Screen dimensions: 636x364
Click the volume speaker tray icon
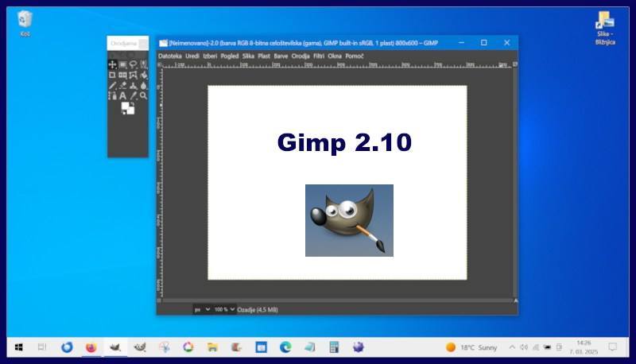524,347
